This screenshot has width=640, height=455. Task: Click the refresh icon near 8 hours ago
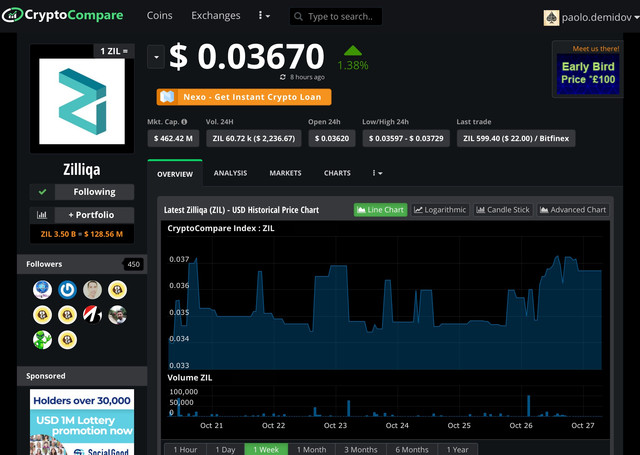click(x=282, y=77)
